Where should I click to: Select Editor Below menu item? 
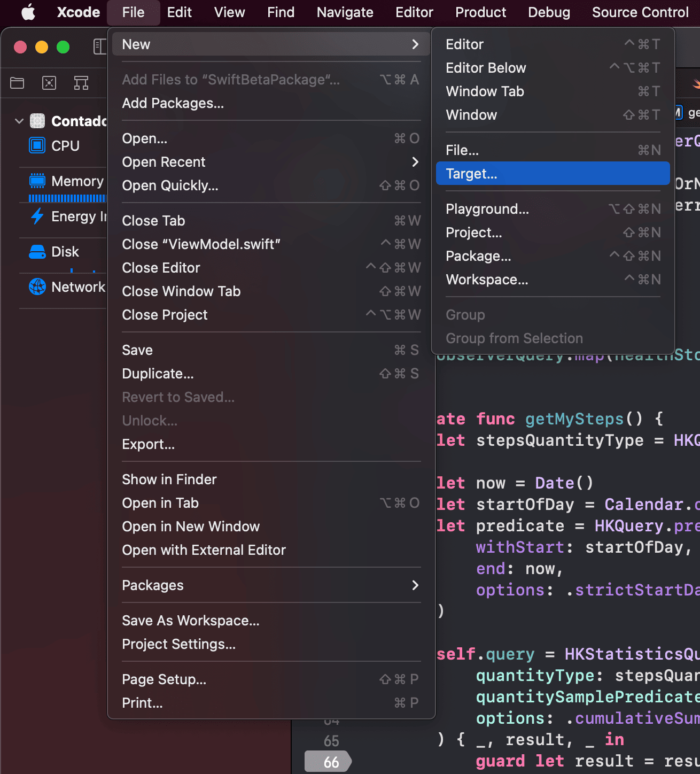[x=553, y=68]
